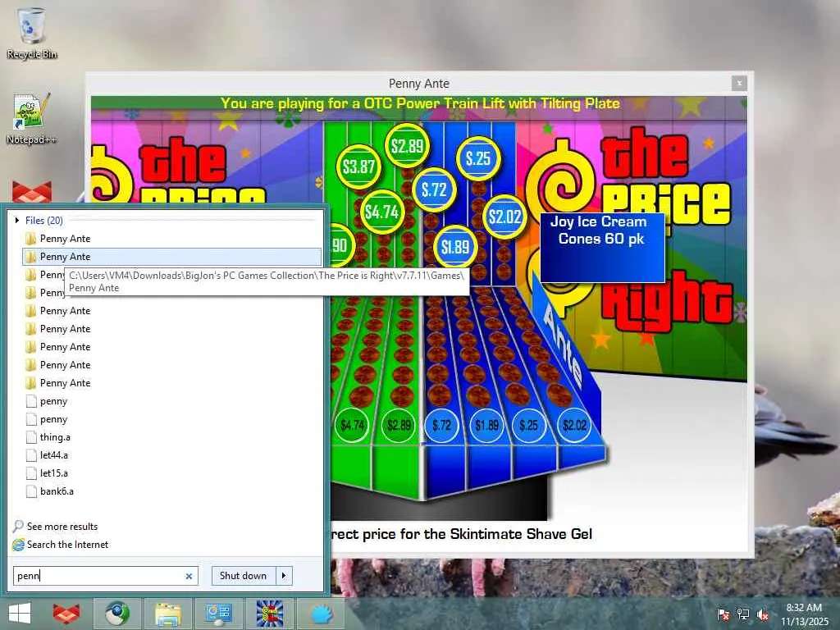840x630 pixels.
Task: Switch to the Price is Right taskbar icon
Action: [x=269, y=614]
